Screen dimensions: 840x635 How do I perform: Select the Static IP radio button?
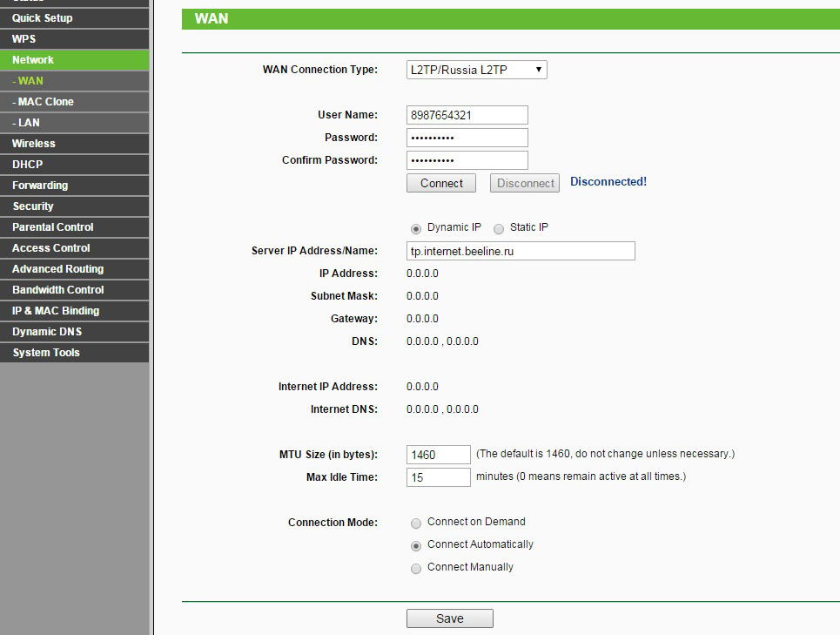[499, 228]
